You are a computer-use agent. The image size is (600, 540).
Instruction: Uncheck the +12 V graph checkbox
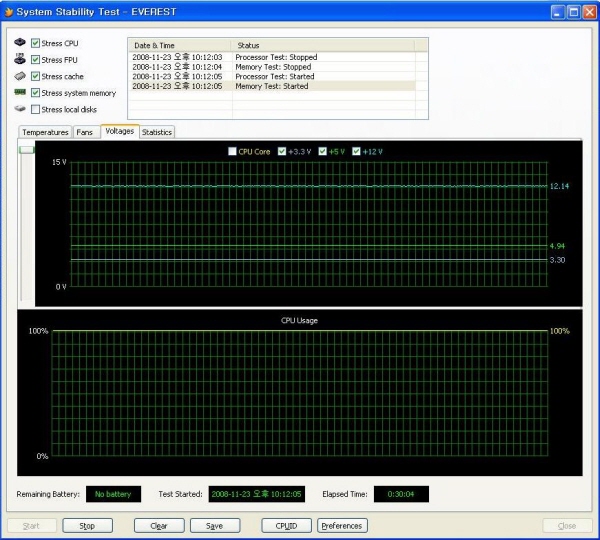pyautogui.click(x=356, y=152)
